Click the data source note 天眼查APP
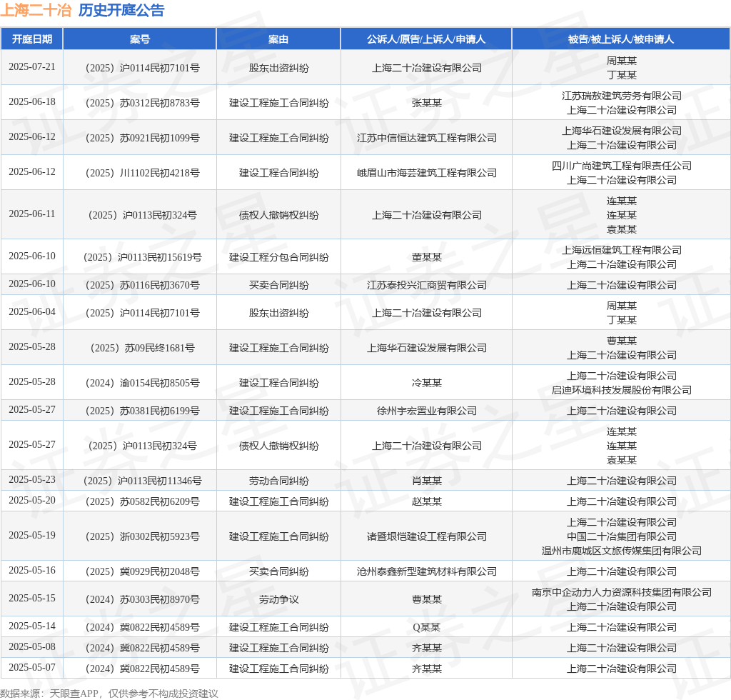 point(74,694)
